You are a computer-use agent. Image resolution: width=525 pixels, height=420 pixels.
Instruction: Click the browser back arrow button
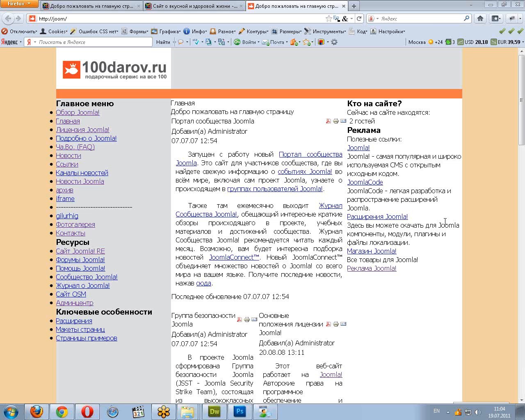coord(8,18)
